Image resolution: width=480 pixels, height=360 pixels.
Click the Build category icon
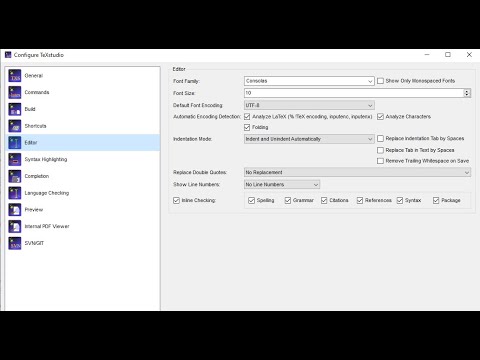[15, 109]
